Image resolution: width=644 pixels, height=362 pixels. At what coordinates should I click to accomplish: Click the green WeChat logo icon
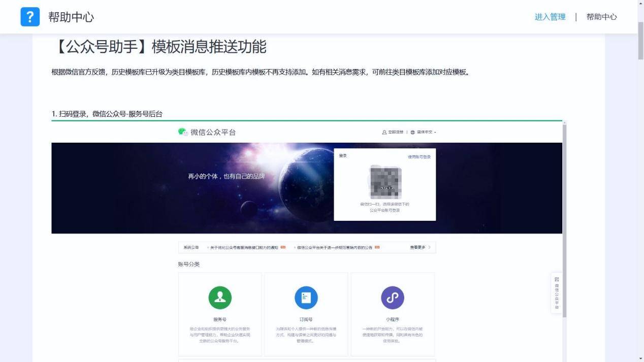tap(183, 132)
